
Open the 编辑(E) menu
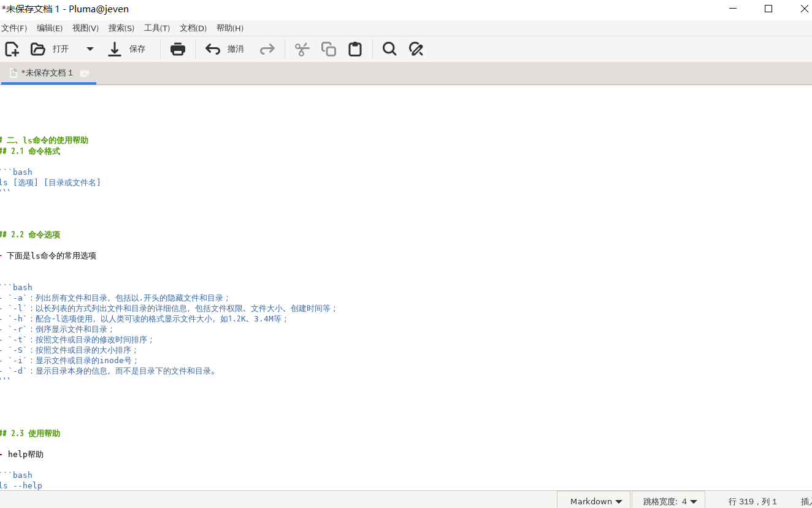(x=50, y=28)
